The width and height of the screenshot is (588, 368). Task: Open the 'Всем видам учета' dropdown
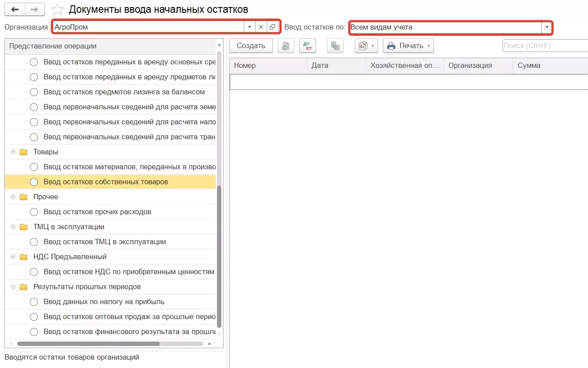click(x=547, y=27)
